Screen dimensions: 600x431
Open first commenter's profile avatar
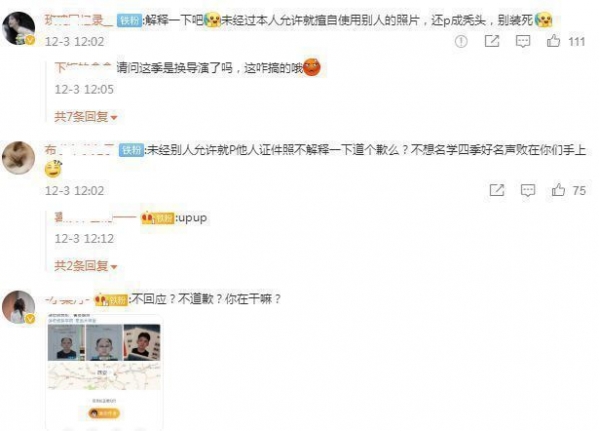coord(18,29)
